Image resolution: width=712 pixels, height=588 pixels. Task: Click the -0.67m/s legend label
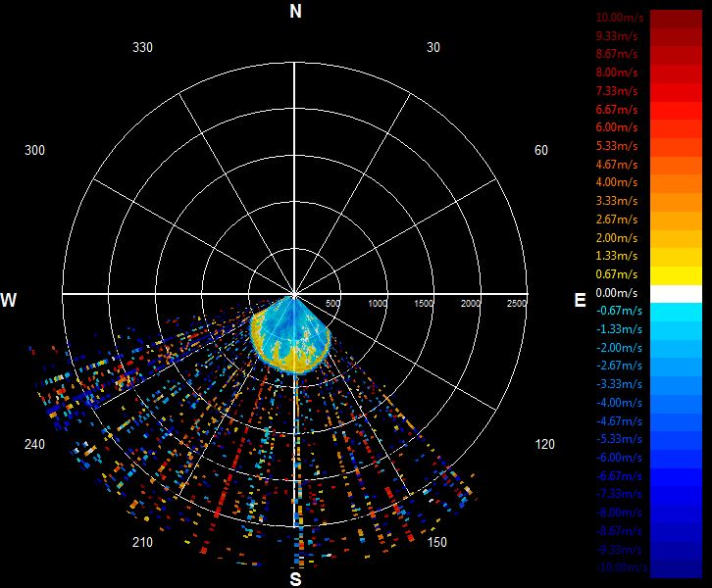pos(619,311)
